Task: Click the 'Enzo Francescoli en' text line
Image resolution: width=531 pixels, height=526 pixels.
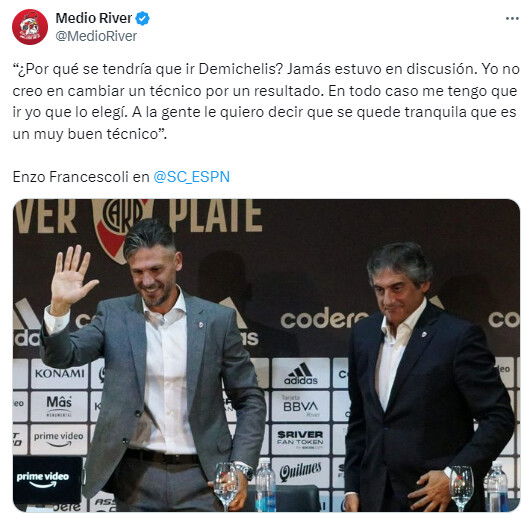Action: [81, 177]
